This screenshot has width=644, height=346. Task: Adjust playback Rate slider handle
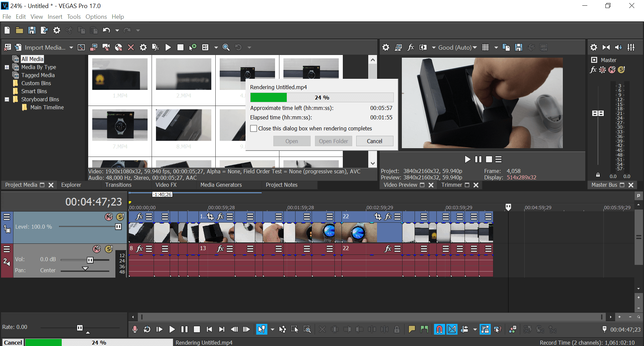pos(80,328)
